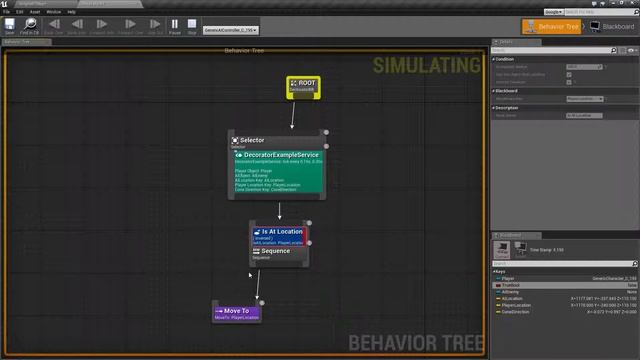Click the ROOT node icon
Viewport: 640px width, 360px height.
click(x=293, y=83)
